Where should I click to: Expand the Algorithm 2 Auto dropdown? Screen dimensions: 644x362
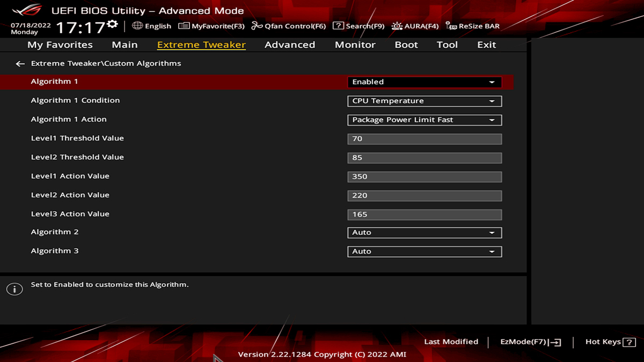click(x=425, y=233)
